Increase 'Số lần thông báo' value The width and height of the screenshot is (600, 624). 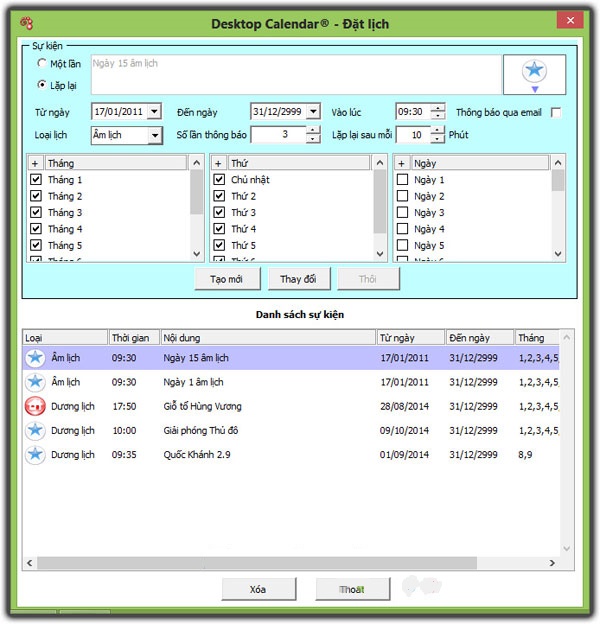coord(313,131)
